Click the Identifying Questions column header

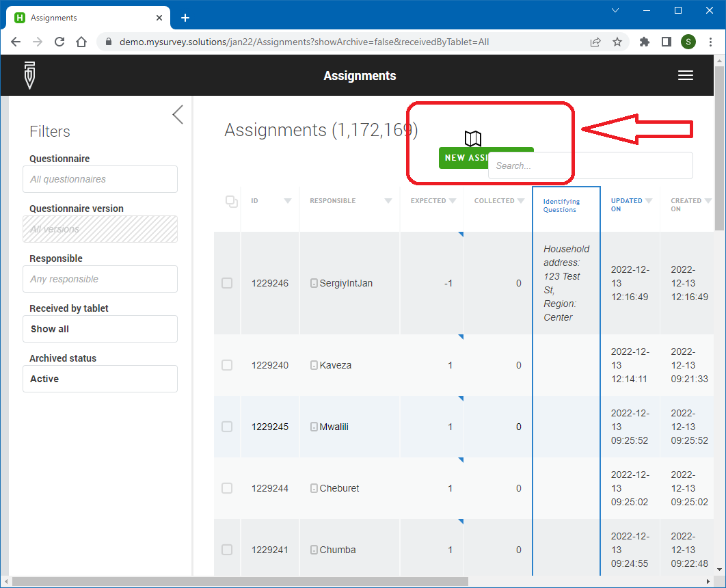click(561, 205)
